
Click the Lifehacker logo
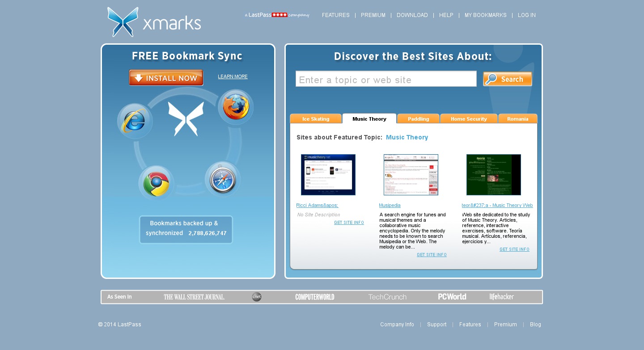[x=501, y=297]
